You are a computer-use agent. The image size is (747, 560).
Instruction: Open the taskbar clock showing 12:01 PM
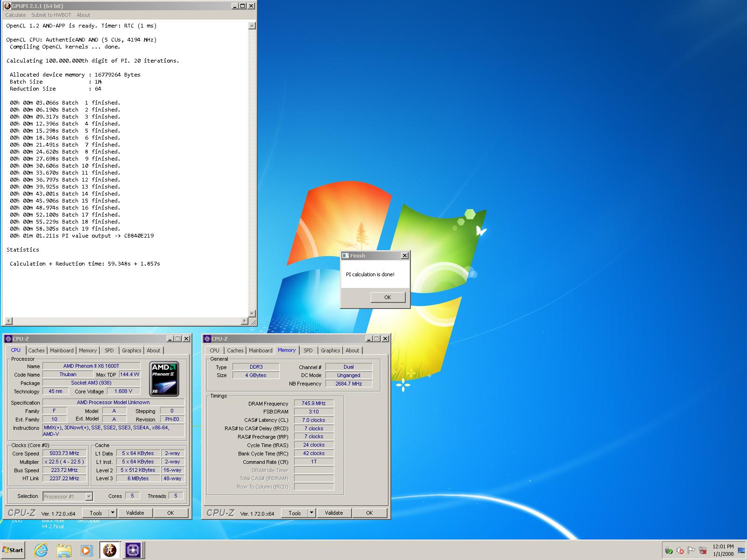point(723,550)
